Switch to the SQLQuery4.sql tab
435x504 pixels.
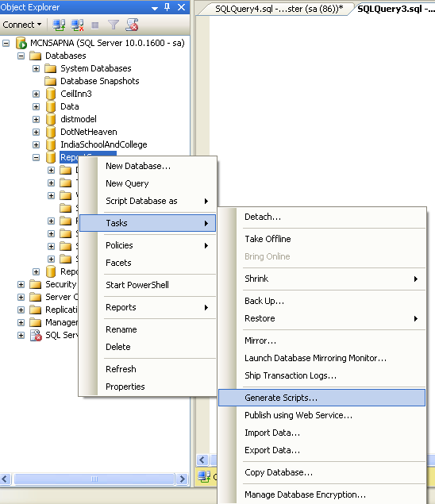pos(279,9)
